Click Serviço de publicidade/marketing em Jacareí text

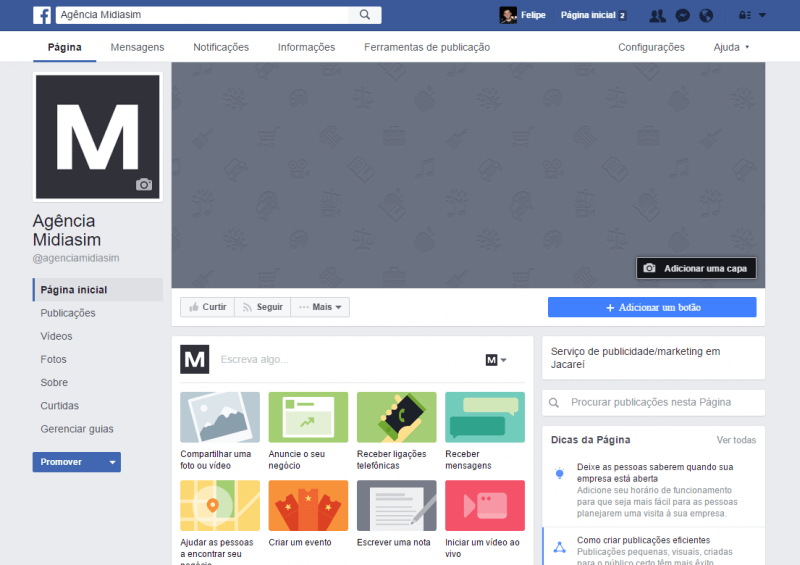(x=635, y=358)
